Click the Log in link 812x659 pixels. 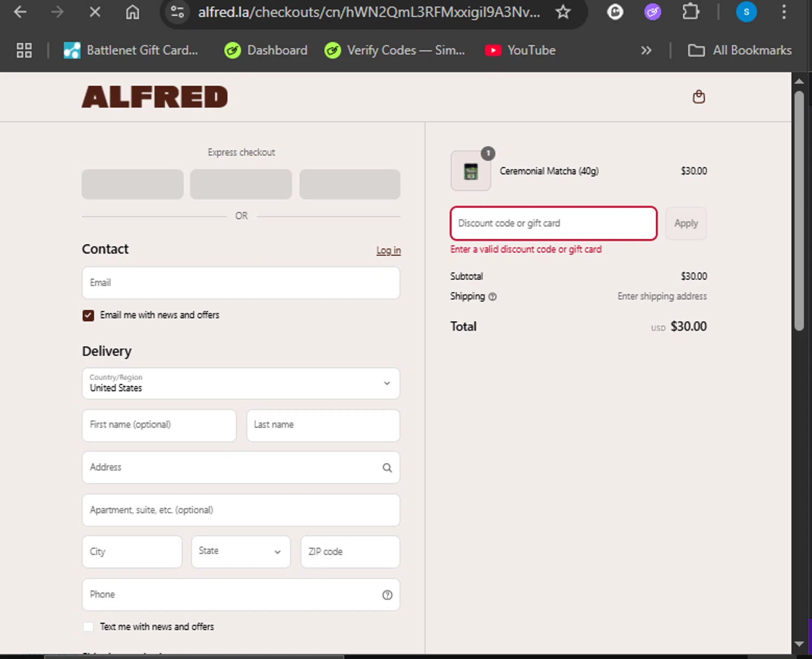click(389, 250)
